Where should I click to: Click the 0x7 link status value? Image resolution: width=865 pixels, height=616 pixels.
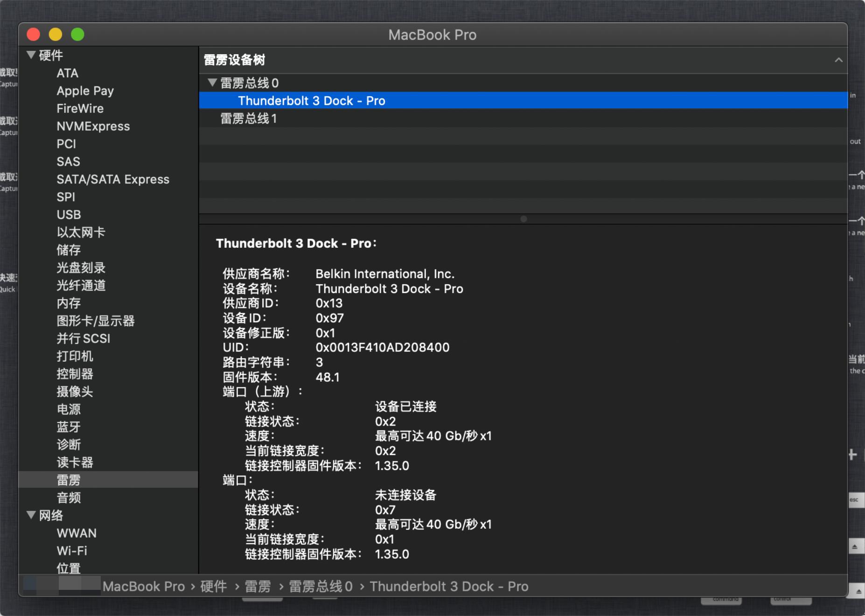[385, 510]
